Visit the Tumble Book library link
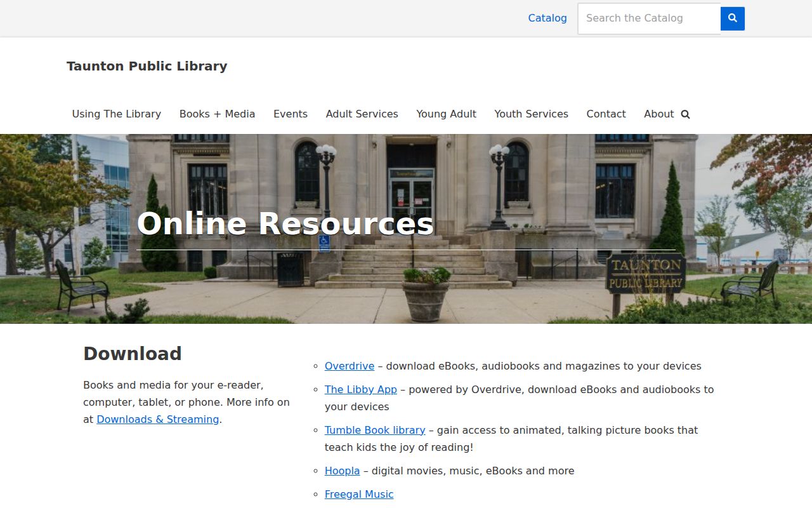 coord(375,431)
